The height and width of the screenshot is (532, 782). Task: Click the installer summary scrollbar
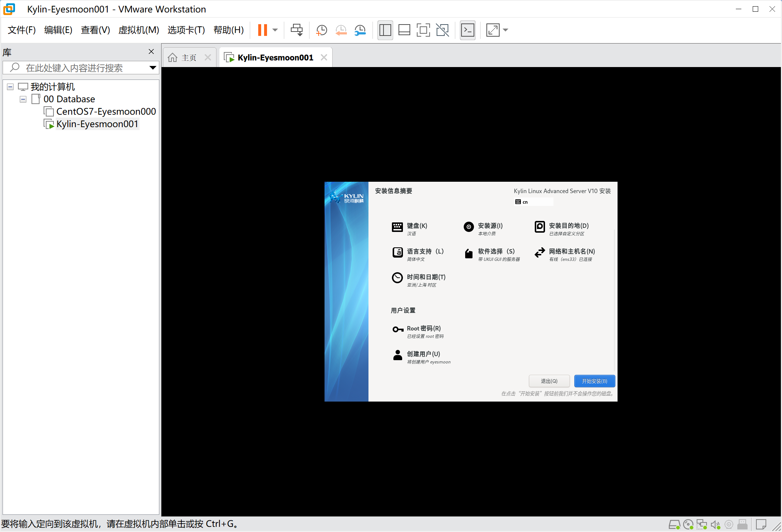coord(614,300)
